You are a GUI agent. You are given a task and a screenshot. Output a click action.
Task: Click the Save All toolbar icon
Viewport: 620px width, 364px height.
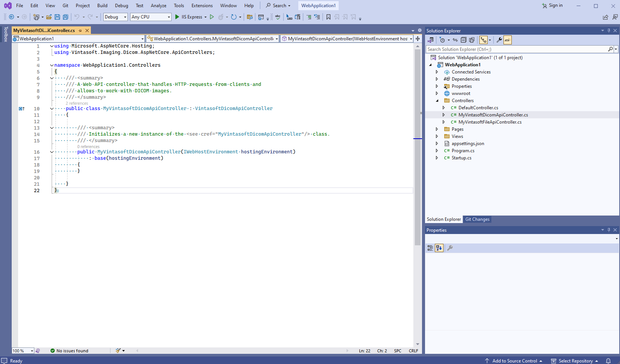[x=66, y=17]
